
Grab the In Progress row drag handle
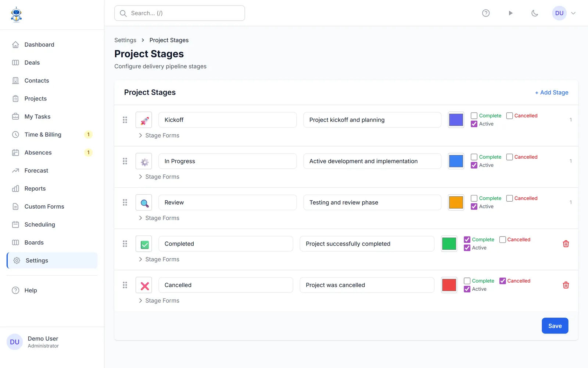click(x=125, y=161)
